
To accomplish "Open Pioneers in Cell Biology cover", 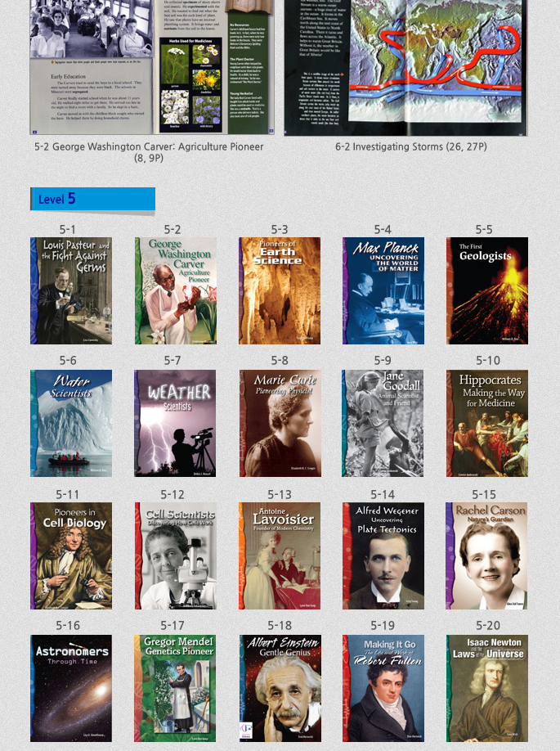I will click(x=71, y=555).
